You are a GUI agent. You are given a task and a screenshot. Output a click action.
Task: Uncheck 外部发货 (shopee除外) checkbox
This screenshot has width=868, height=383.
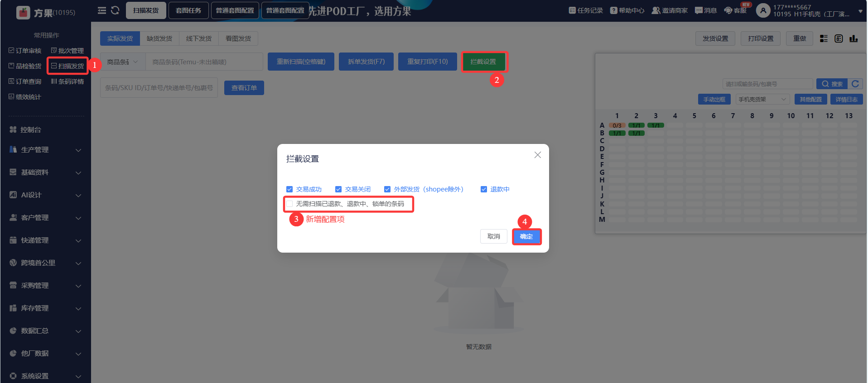click(x=387, y=189)
